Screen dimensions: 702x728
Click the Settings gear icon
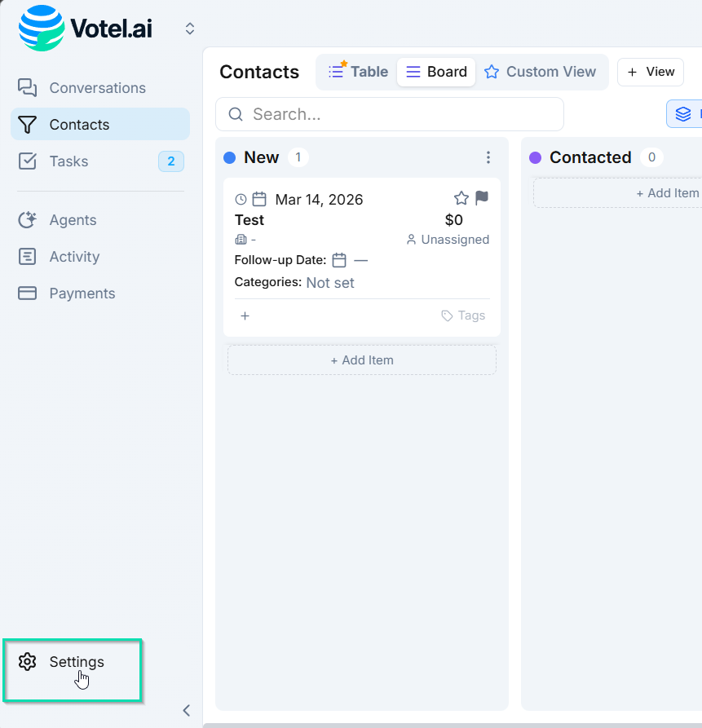point(28,662)
